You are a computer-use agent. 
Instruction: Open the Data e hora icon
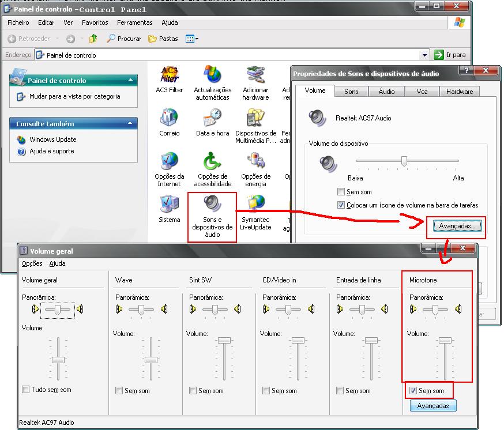click(212, 118)
